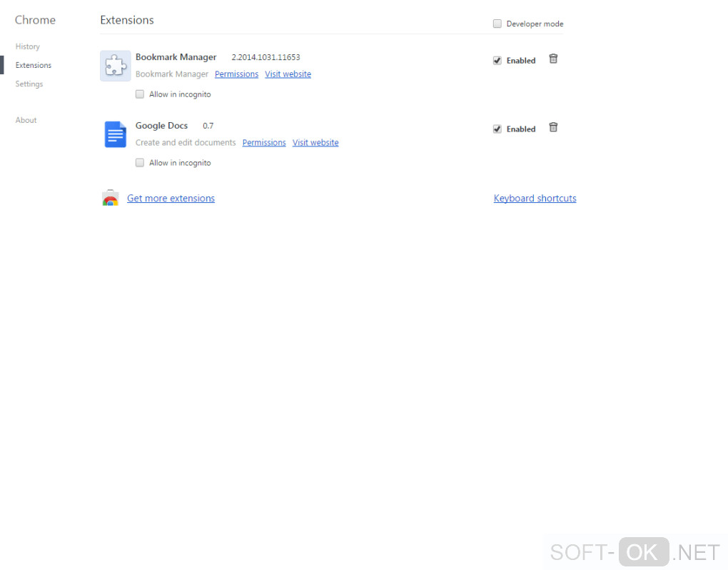Click the Bookmark Manager puzzle piece icon
The width and height of the screenshot is (728, 570).
point(115,66)
